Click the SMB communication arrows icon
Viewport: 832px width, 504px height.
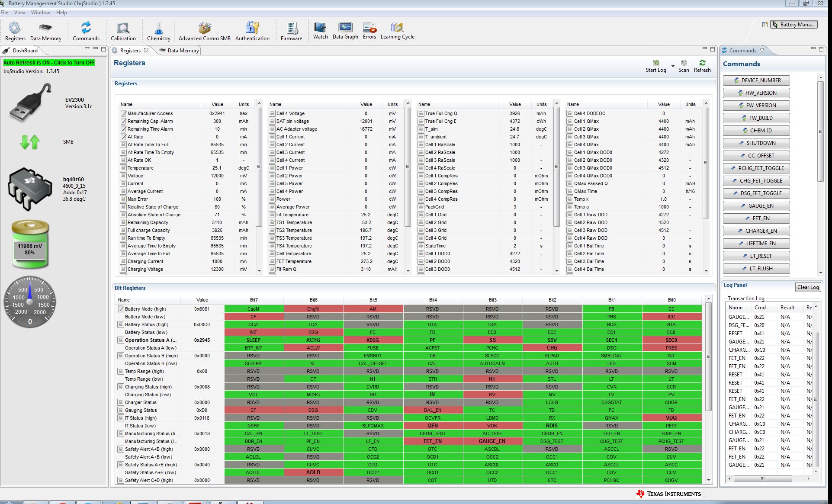(30, 142)
